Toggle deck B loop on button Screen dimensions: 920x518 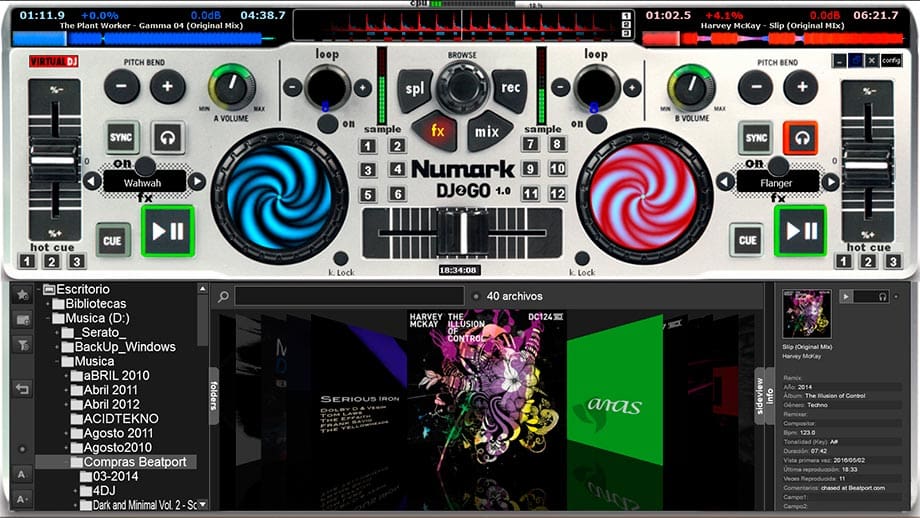(597, 124)
